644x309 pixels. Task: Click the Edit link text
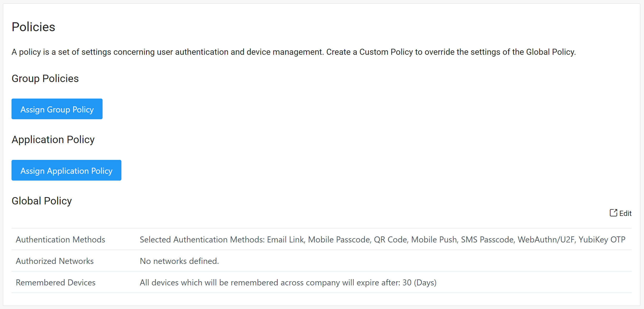click(x=625, y=213)
